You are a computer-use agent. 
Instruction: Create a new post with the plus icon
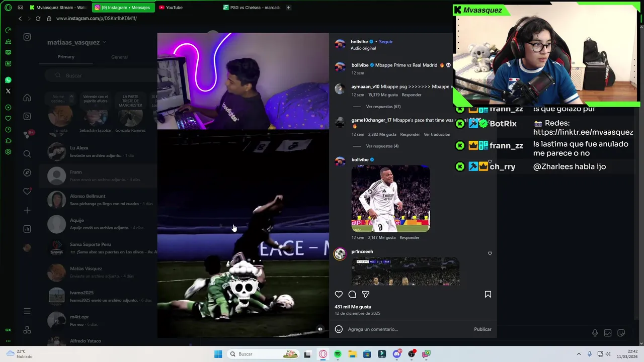coord(27,210)
